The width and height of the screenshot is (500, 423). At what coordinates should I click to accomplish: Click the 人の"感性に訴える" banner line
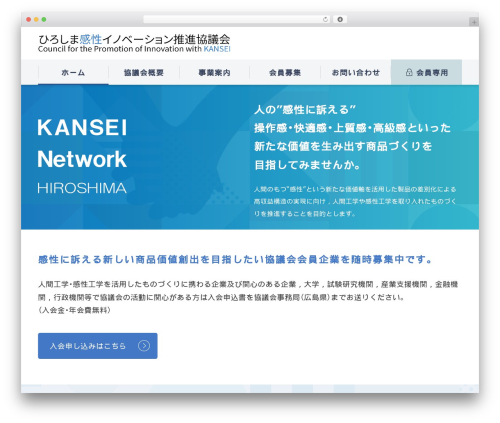305,109
